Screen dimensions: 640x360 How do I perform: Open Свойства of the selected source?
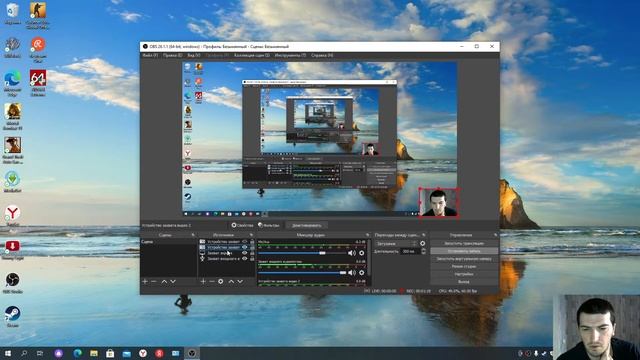pyautogui.click(x=242, y=225)
